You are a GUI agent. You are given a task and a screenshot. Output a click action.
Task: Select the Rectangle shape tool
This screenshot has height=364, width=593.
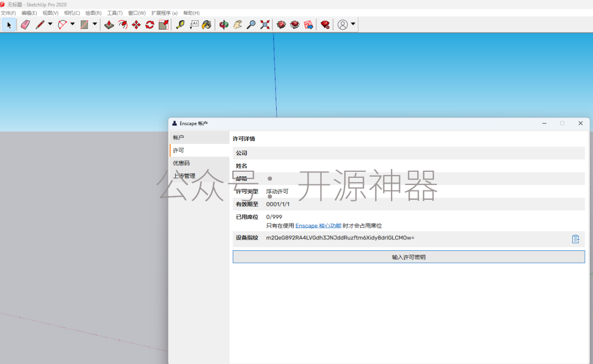coord(85,25)
